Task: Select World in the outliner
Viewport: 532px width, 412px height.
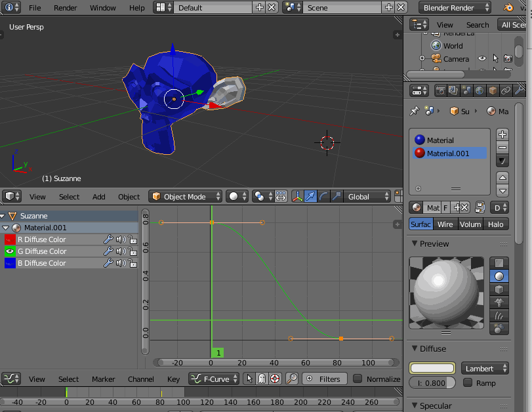Action: click(x=453, y=46)
